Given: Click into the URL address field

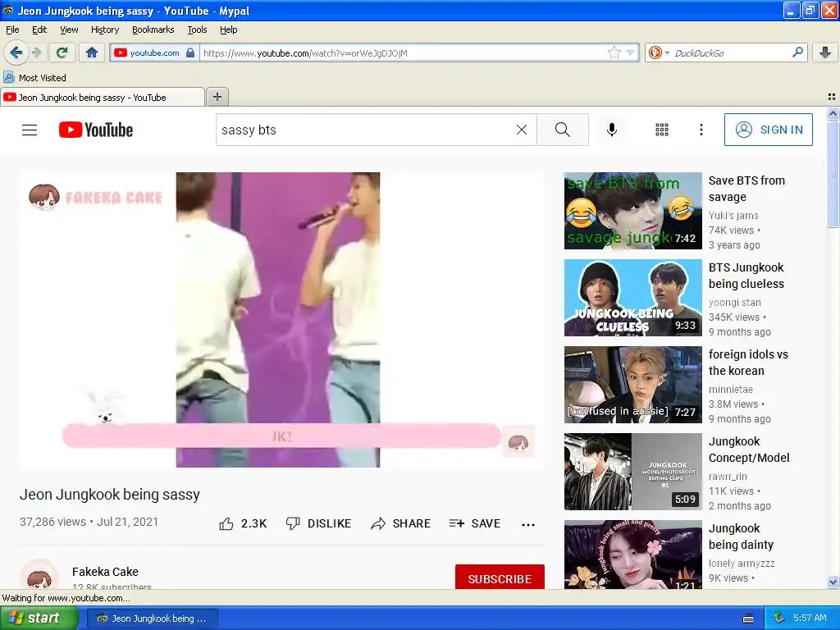Looking at the screenshot, I should [403, 53].
